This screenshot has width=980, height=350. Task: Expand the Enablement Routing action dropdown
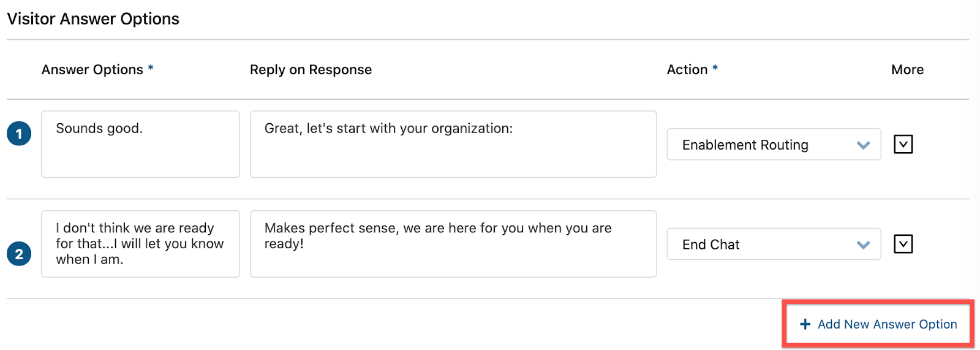pyautogui.click(x=774, y=145)
